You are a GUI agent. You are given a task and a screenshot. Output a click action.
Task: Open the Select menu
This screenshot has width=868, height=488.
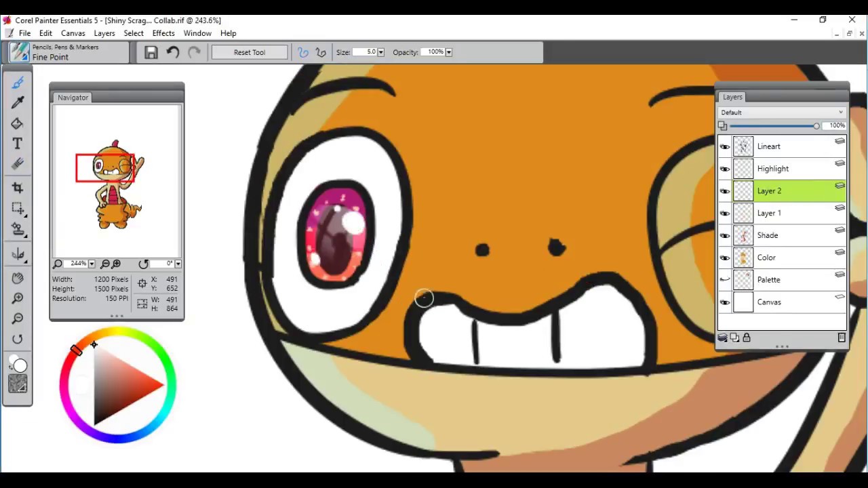click(x=134, y=33)
